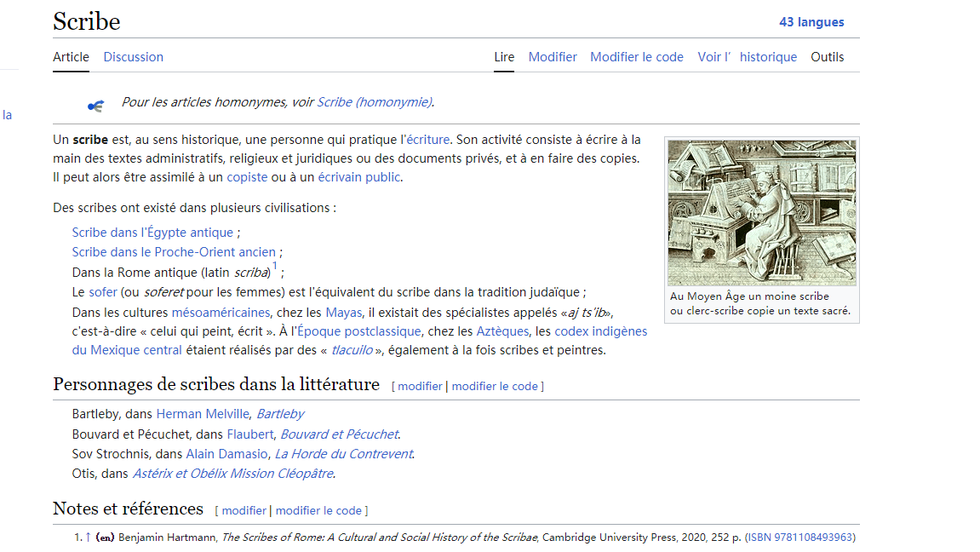Viewport: 980px width, 552px height.
Task: Open the medieval scribe thumbnail image
Action: 761,213
